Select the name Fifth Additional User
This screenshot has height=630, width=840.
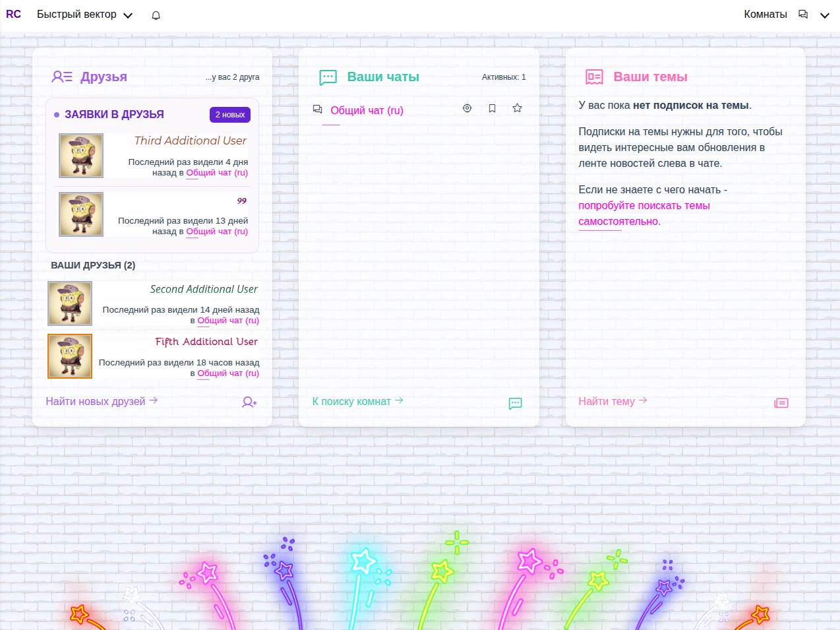pos(206,342)
